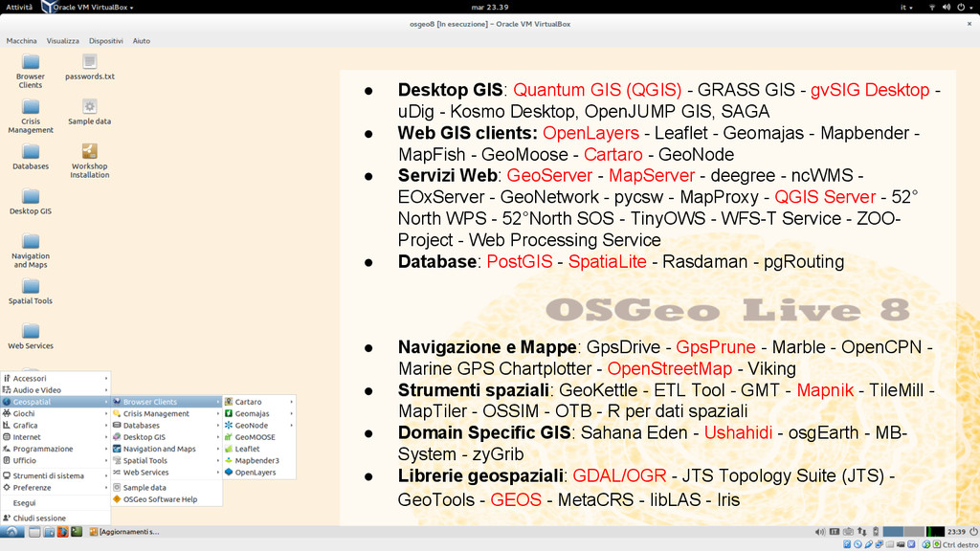Click the VirtualBox mouse integration status icon
Screen dimensions: 980x551
click(x=926, y=544)
